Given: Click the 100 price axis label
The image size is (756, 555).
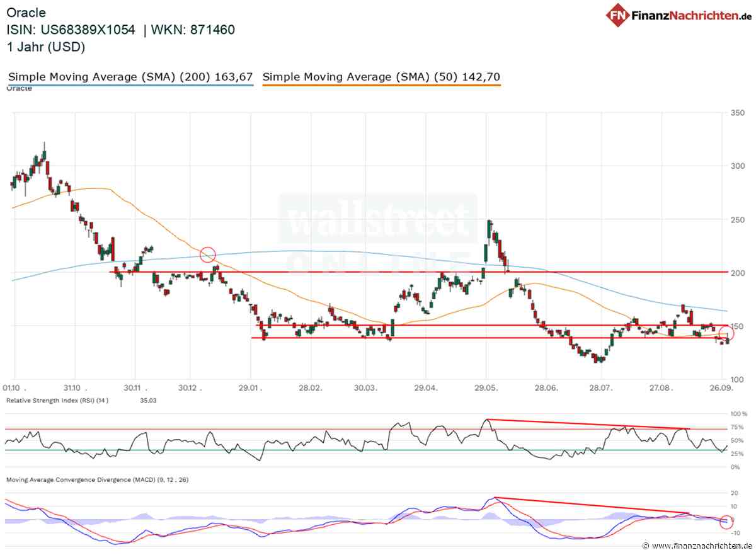Looking at the screenshot, I should (738, 380).
